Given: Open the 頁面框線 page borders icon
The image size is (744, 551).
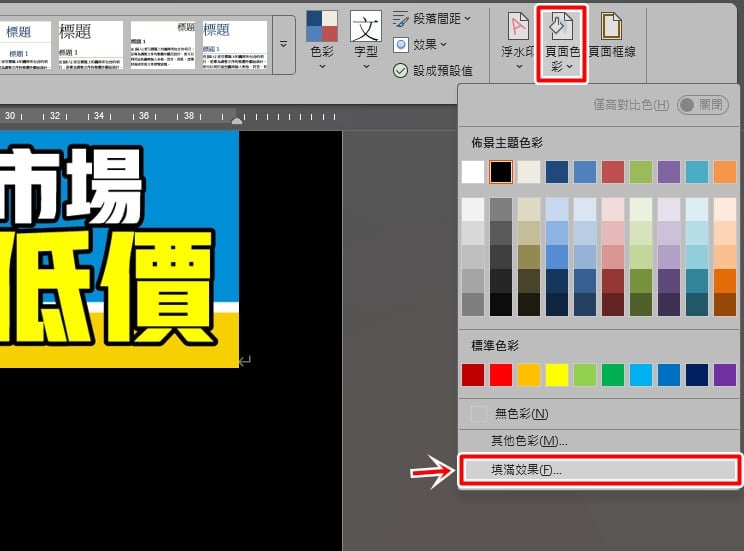Looking at the screenshot, I should (612, 26).
